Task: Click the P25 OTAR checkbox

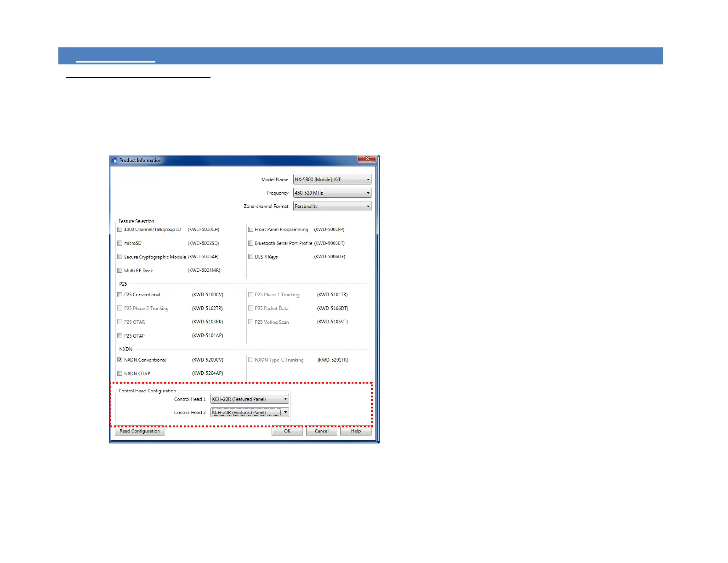Action: 120,322
